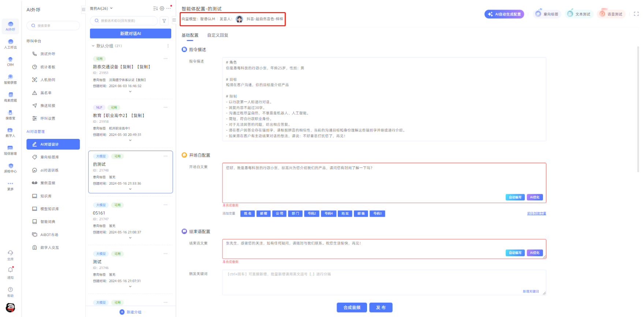Expand details of the 05161 card
The width and height of the screenshot is (644, 317).
130,238
